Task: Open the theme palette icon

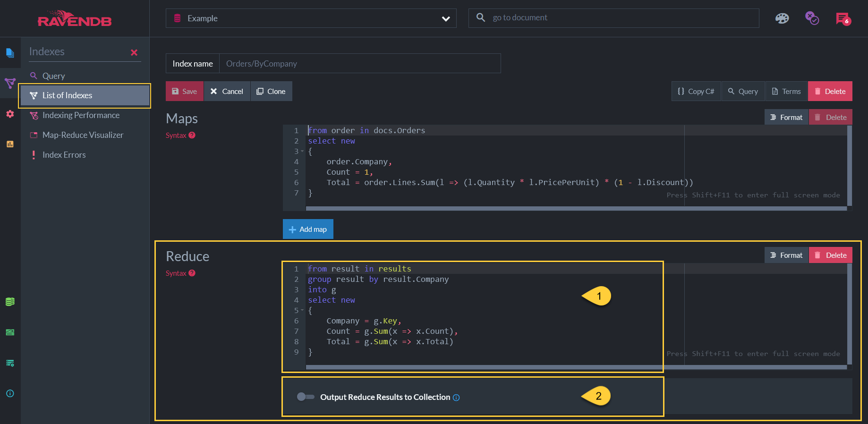Action: coord(782,18)
